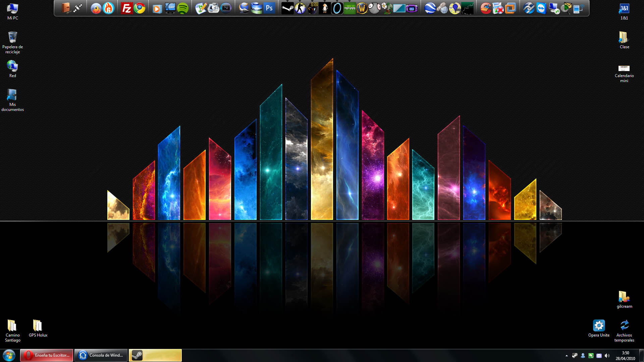Viewport: 644px width, 362px height.
Task: Open the blue chain-link dock icon
Action: click(529, 8)
